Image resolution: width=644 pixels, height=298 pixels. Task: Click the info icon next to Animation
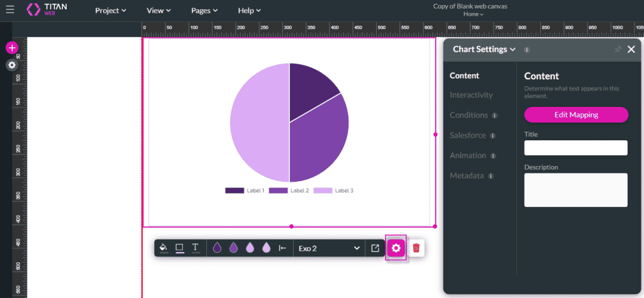[493, 156]
